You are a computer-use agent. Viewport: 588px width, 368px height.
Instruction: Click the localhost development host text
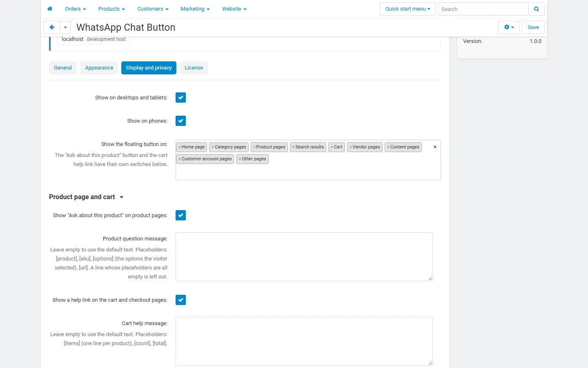(x=94, y=39)
